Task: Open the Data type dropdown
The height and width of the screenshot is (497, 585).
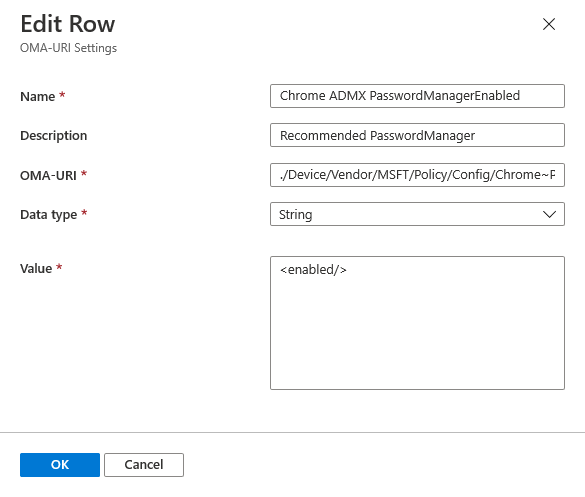Action: coord(417,214)
